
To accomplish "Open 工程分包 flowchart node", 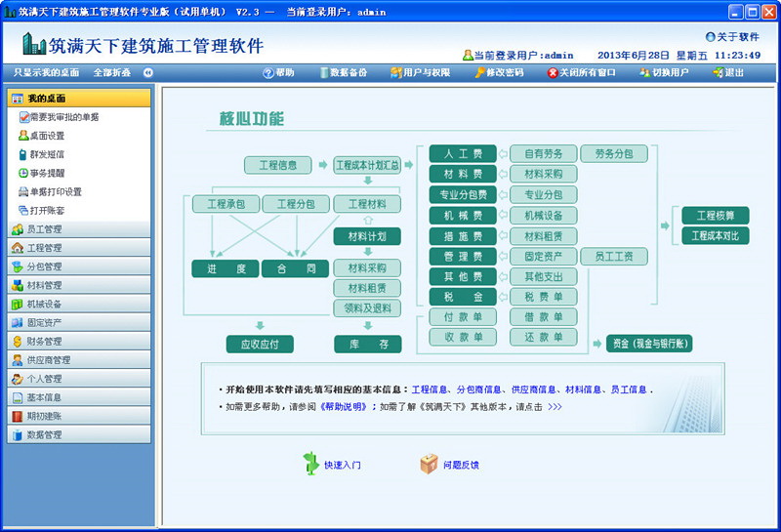I will [x=296, y=204].
